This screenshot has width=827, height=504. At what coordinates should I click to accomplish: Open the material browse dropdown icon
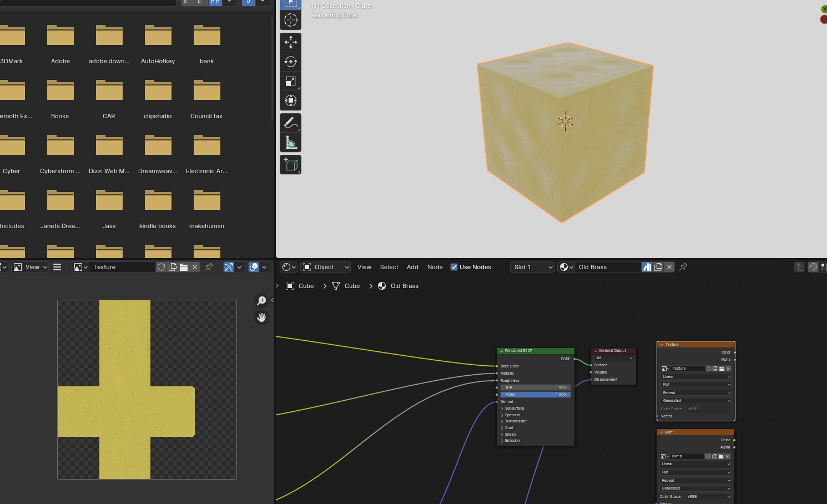566,267
